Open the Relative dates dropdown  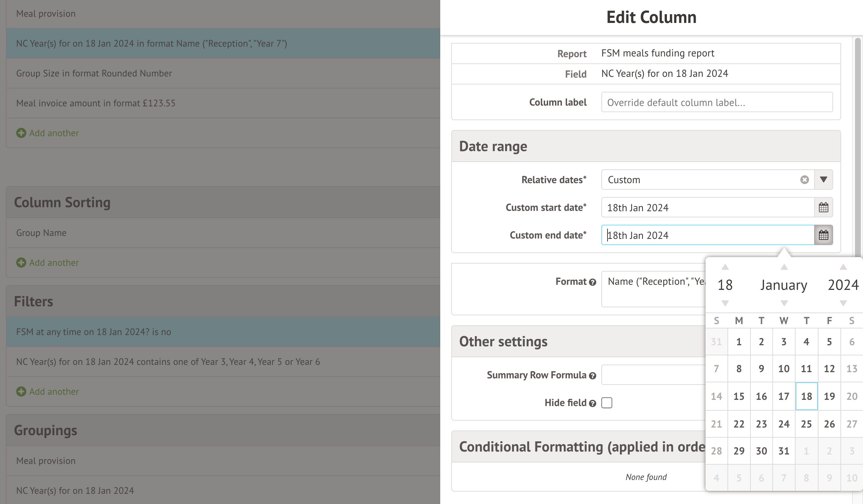pos(823,180)
